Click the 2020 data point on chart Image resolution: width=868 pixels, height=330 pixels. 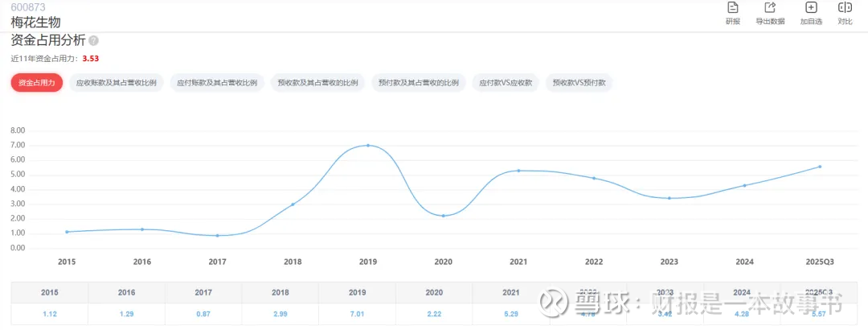point(444,216)
